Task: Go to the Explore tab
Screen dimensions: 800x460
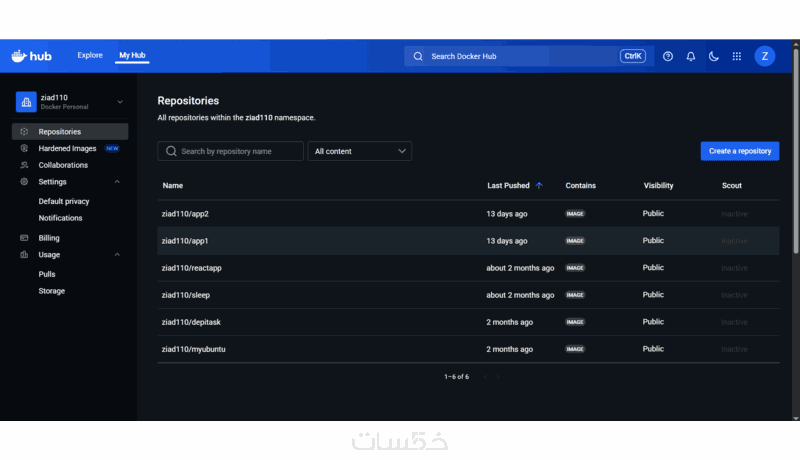Action: [90, 55]
